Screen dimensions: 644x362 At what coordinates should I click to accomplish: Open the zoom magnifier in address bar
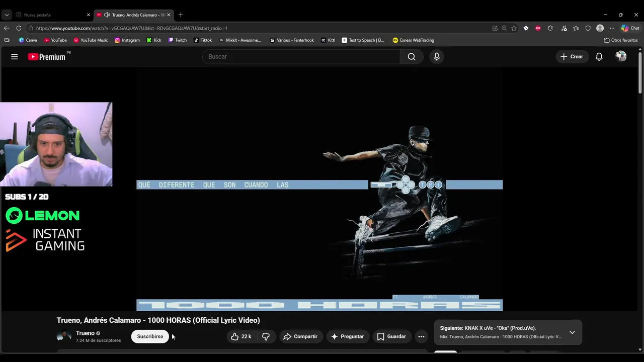click(504, 28)
